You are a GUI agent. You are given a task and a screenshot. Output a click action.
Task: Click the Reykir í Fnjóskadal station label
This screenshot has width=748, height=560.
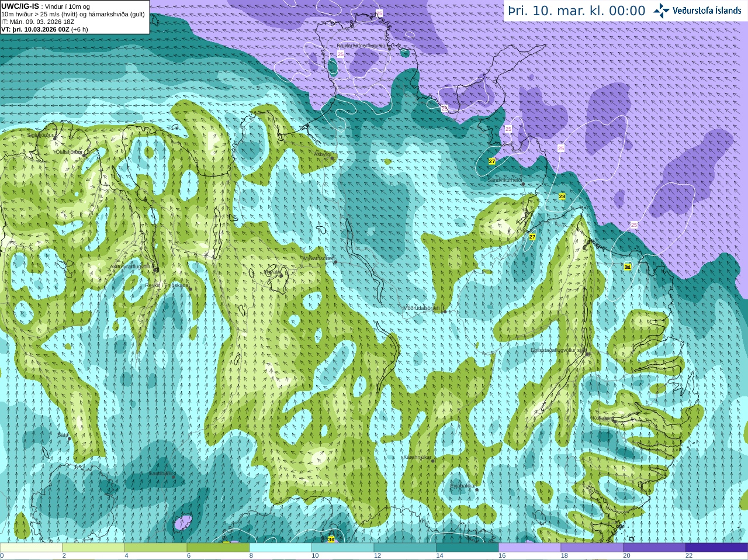pos(167,285)
